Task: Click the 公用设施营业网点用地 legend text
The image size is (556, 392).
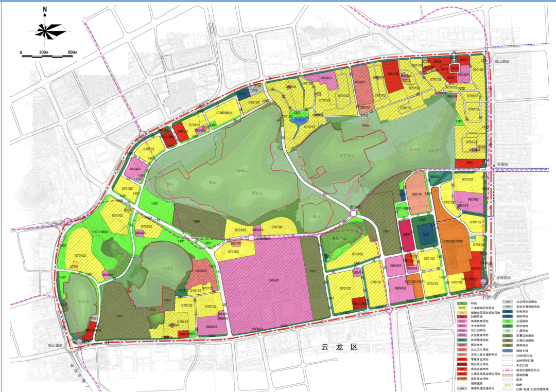Action: click(x=485, y=374)
